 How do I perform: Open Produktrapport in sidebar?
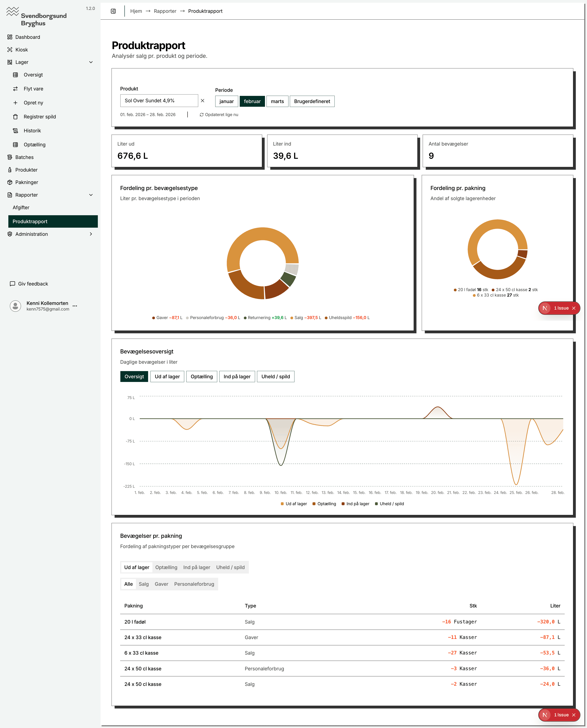coord(53,221)
